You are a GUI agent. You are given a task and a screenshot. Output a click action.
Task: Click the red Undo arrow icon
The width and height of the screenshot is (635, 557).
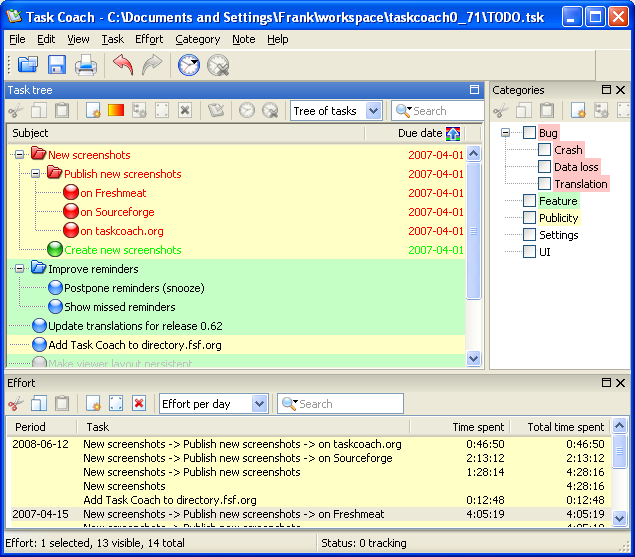122,66
